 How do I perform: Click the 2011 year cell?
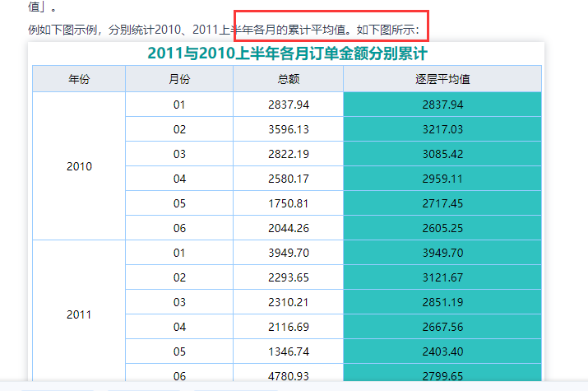click(79, 314)
